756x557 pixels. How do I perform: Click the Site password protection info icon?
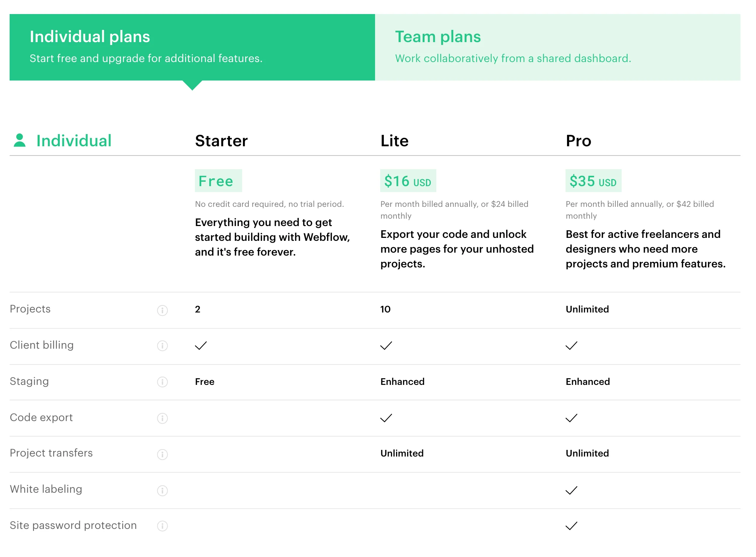coord(162,526)
